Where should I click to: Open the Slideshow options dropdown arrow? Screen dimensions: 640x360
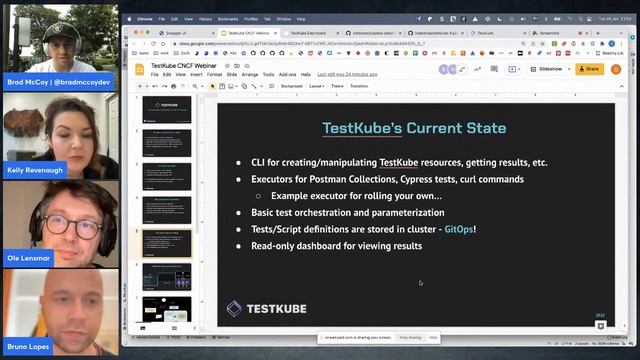[569, 69]
